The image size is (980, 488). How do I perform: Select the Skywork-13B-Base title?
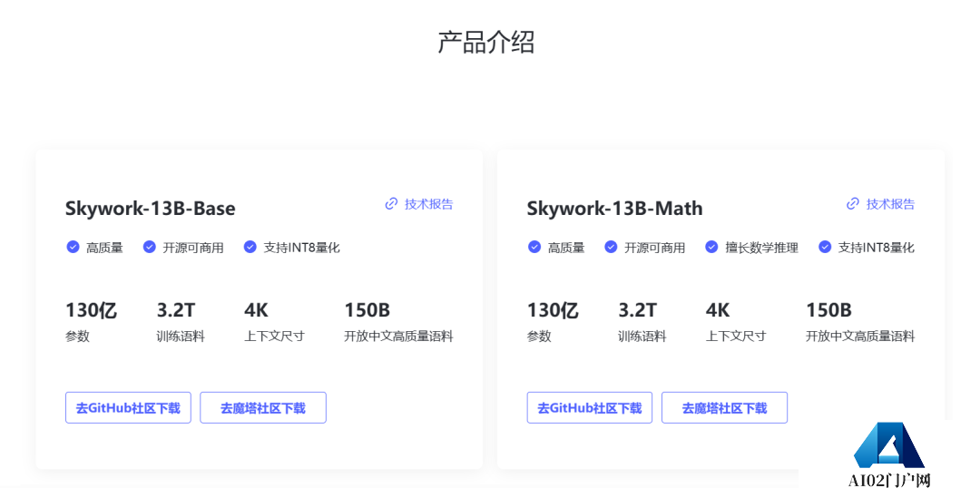point(151,208)
